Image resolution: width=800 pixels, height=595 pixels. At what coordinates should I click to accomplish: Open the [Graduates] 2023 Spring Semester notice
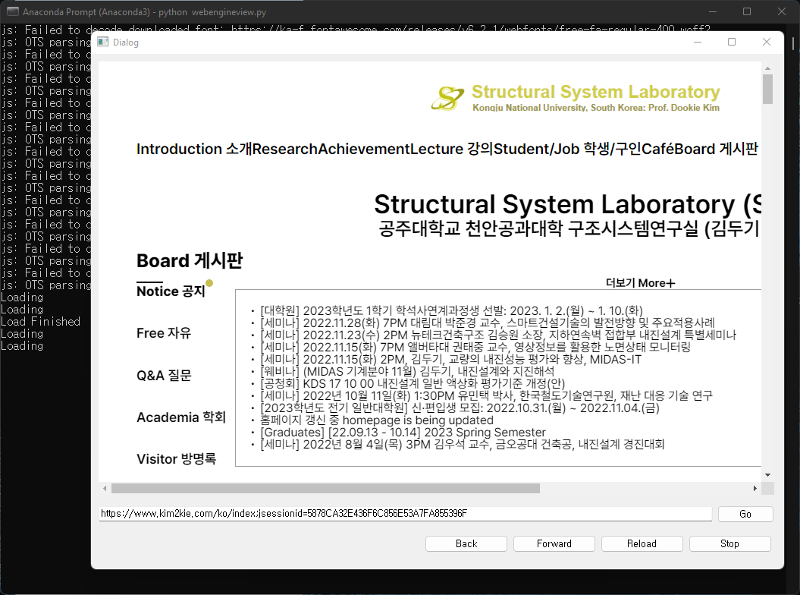pos(403,433)
